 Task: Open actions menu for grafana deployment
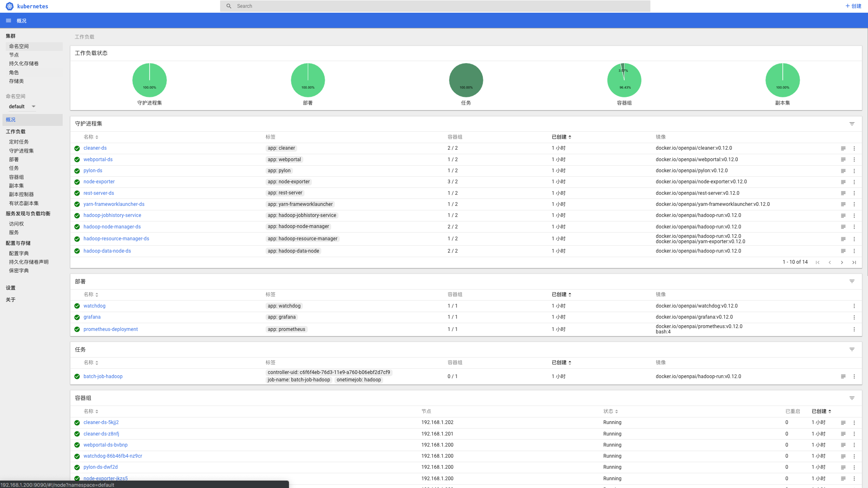(854, 317)
